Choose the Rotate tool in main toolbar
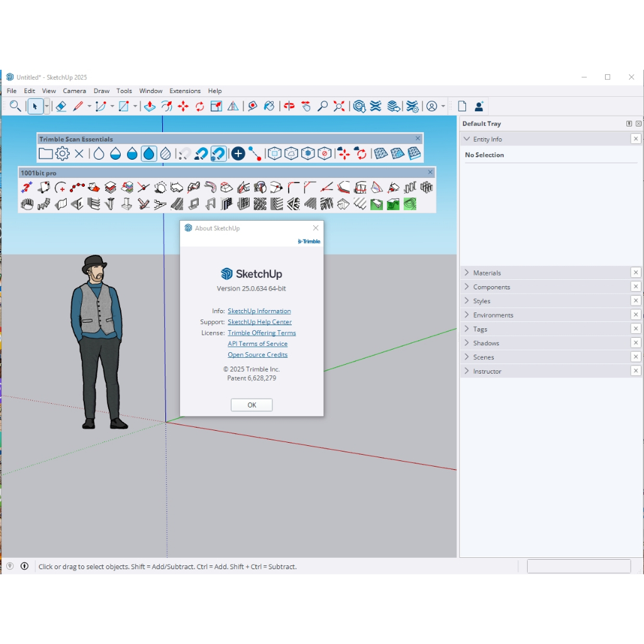644x644 pixels. pos(199,106)
